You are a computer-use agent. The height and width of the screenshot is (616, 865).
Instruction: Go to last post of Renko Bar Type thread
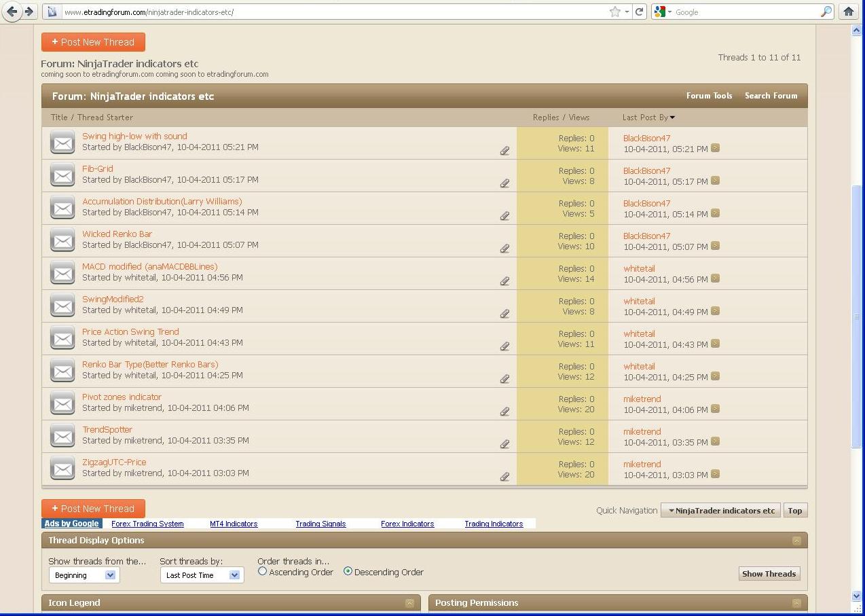(x=715, y=376)
